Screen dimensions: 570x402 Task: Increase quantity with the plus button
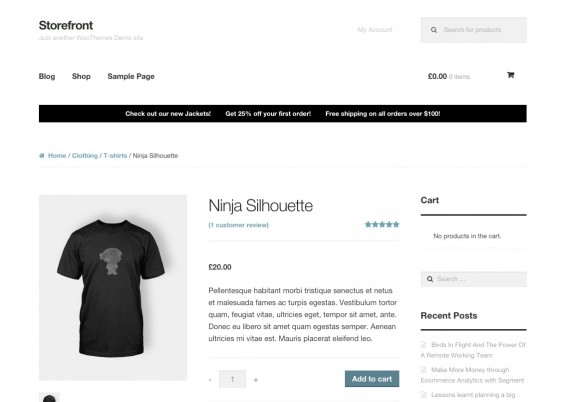coord(256,380)
